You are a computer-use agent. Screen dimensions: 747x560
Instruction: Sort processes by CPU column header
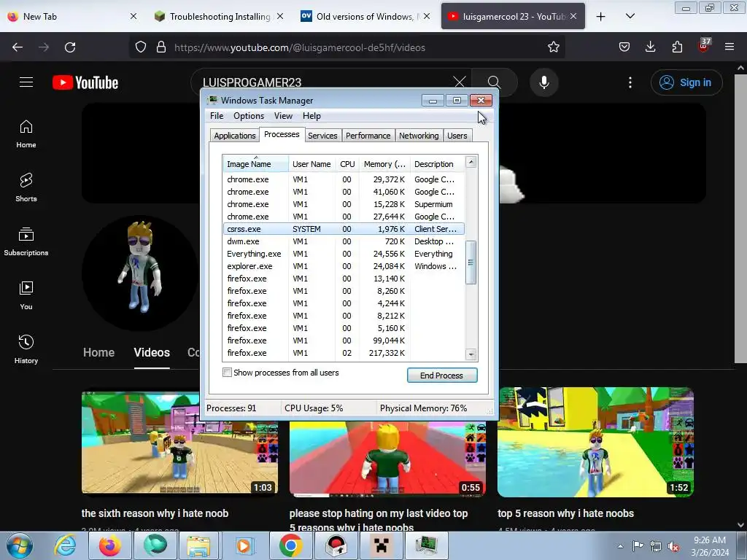[347, 164]
